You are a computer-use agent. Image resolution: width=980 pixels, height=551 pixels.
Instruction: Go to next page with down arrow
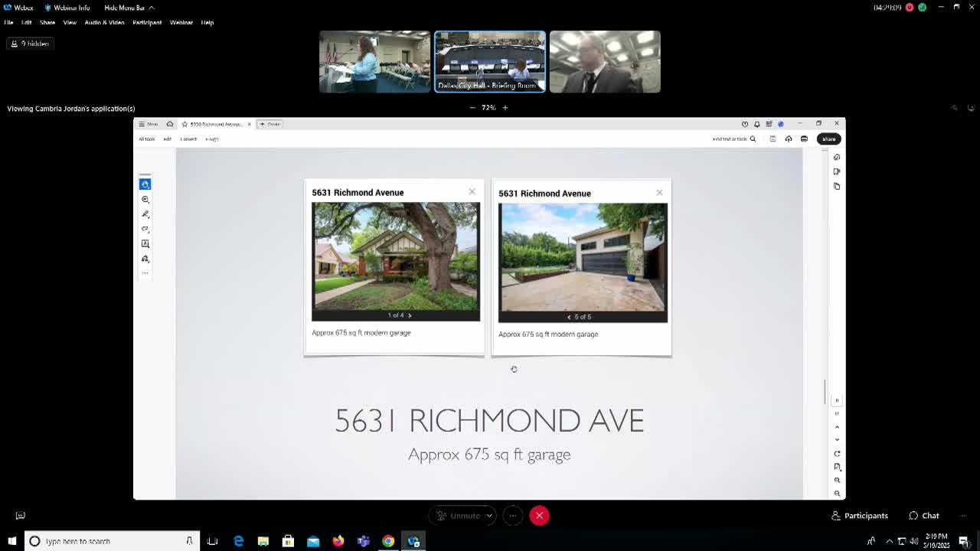[x=837, y=439]
